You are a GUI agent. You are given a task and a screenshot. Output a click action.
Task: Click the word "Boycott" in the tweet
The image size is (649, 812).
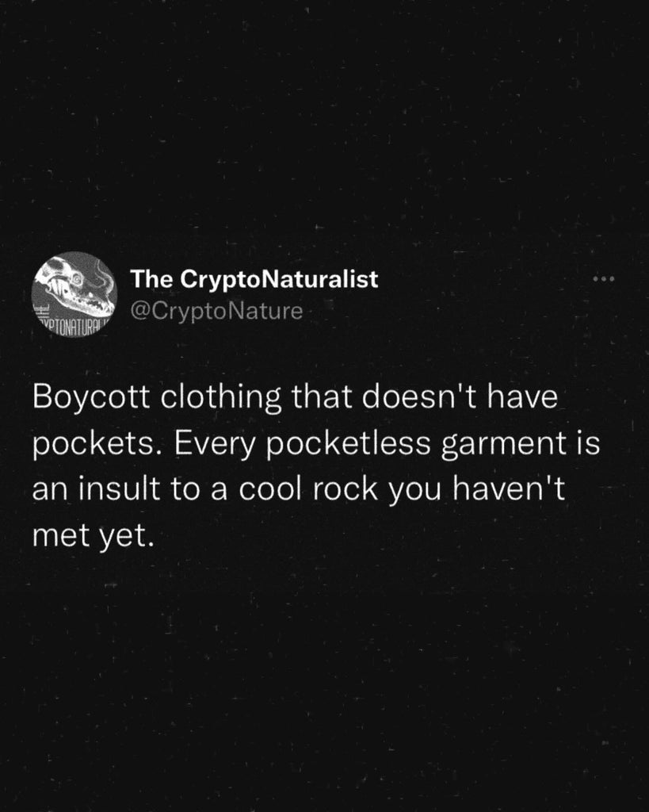[x=91, y=398]
